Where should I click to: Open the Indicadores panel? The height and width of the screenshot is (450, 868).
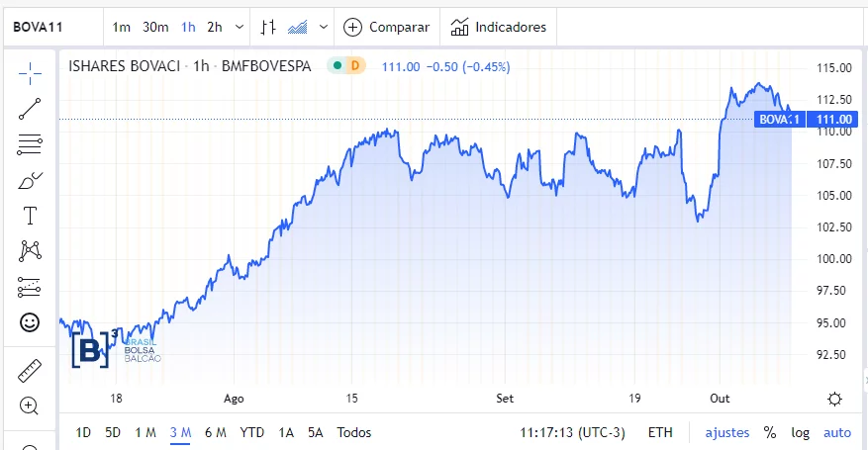coord(498,27)
